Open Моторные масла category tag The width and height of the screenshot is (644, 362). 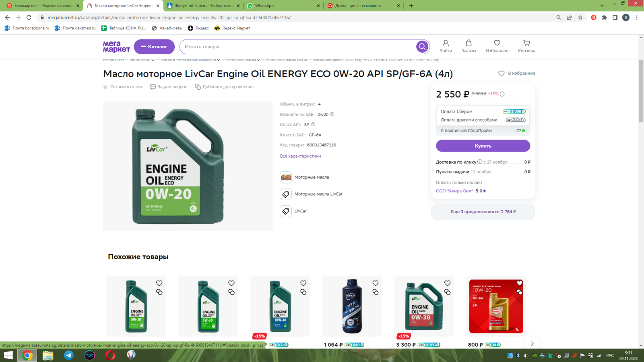click(x=304, y=177)
